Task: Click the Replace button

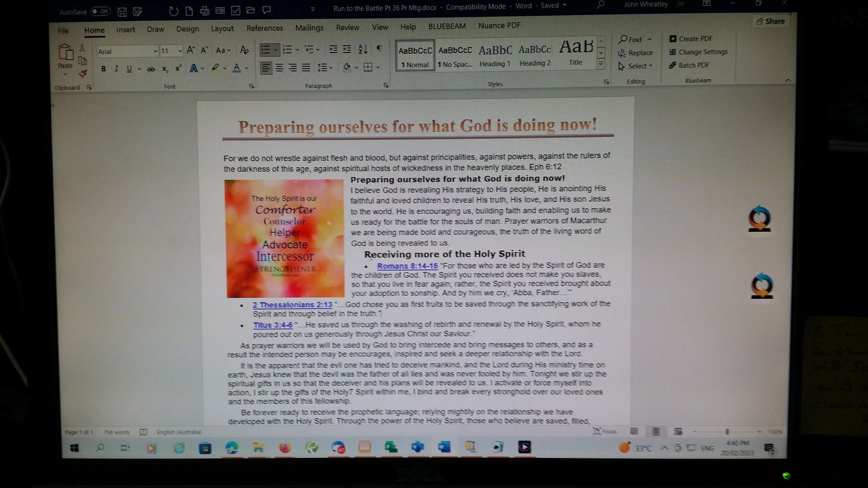Action: (x=635, y=52)
